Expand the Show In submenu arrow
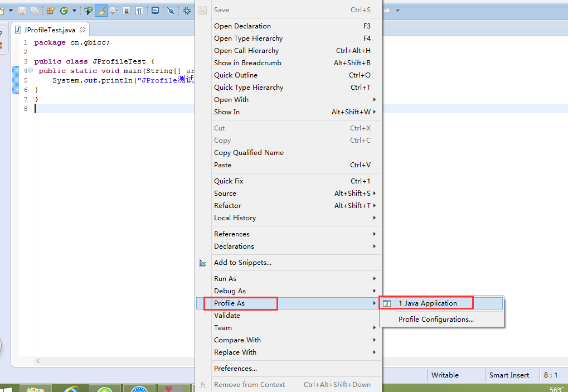 [x=375, y=112]
